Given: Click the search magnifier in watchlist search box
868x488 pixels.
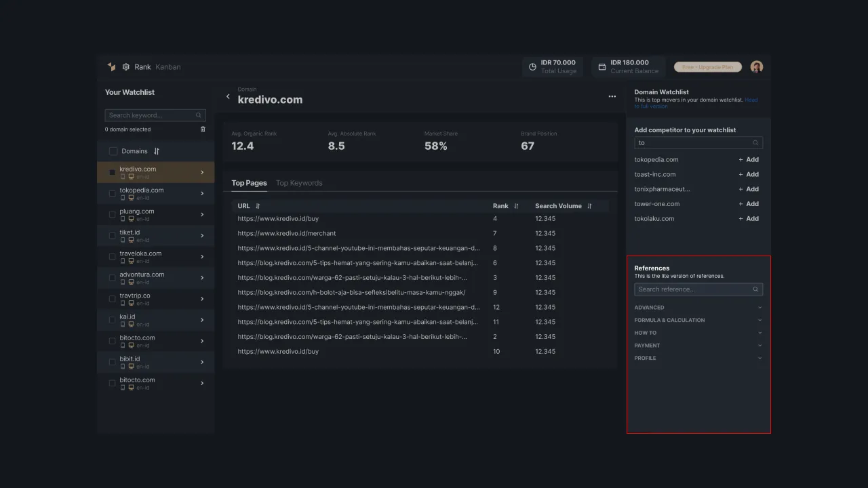Looking at the screenshot, I should click(x=199, y=115).
